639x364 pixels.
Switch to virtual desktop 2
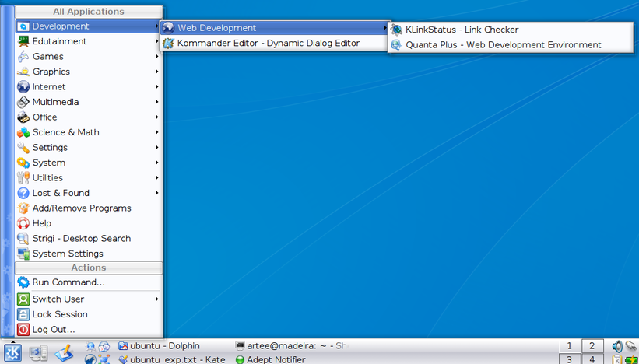click(x=592, y=346)
